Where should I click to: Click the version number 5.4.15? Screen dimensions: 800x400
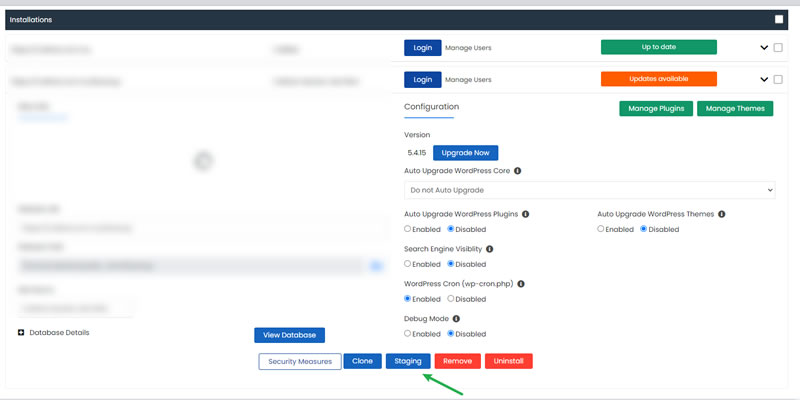click(417, 153)
